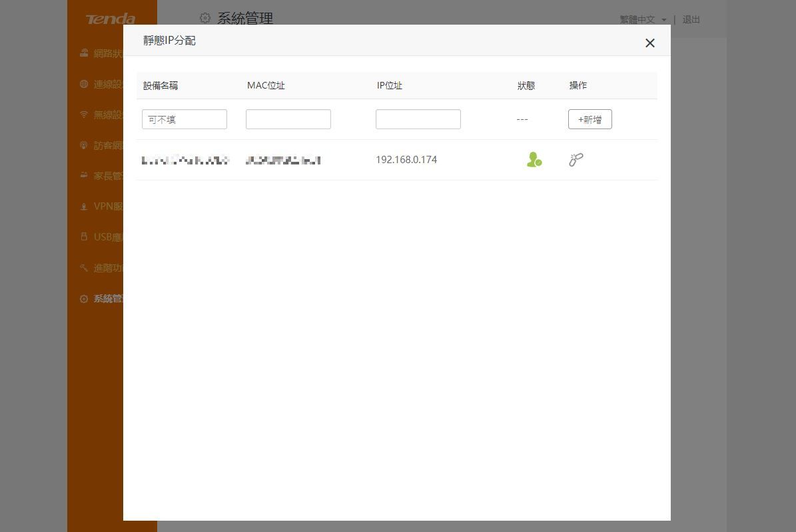Select the 系統管理 sidebar item
The width and height of the screenshot is (796, 532).
(x=101, y=298)
